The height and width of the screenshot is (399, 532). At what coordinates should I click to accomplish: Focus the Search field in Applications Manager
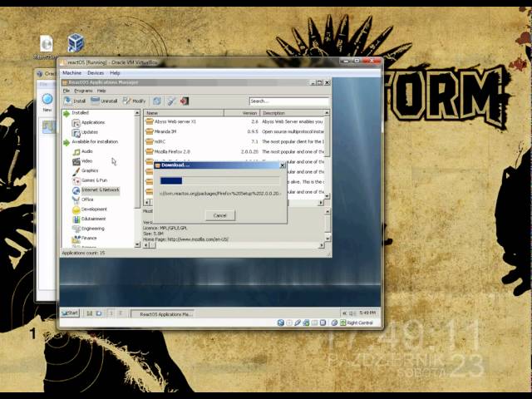[289, 101]
